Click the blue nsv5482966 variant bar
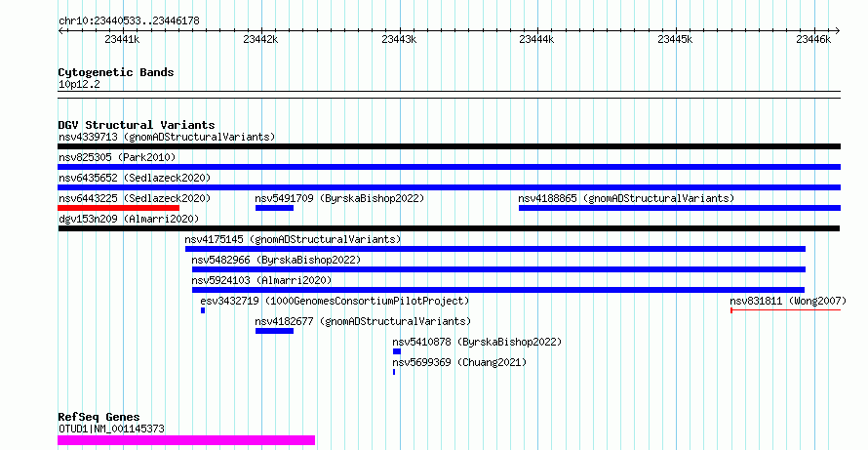Viewport: 868px width, 450px height. pyautogui.click(x=498, y=269)
